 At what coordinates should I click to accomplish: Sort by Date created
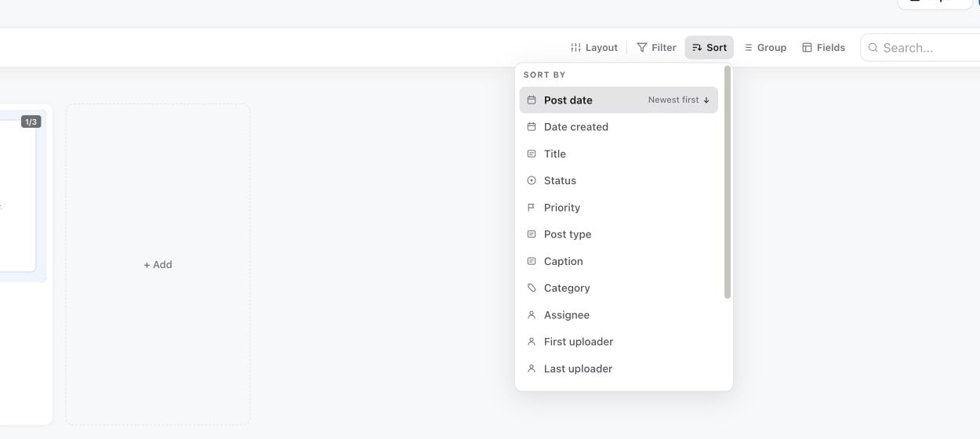click(x=619, y=127)
